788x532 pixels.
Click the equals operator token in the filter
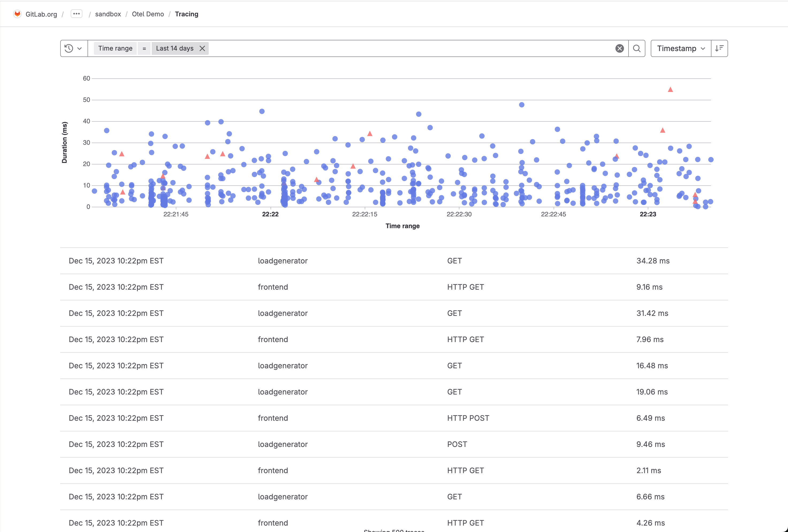click(144, 48)
